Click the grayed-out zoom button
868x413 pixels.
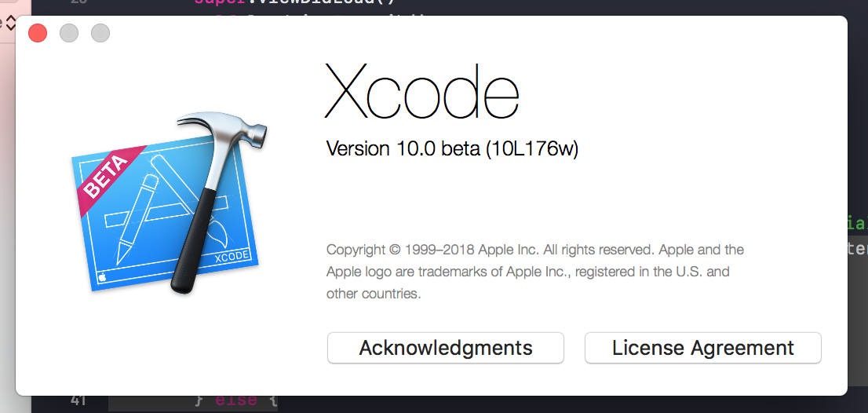click(100, 33)
